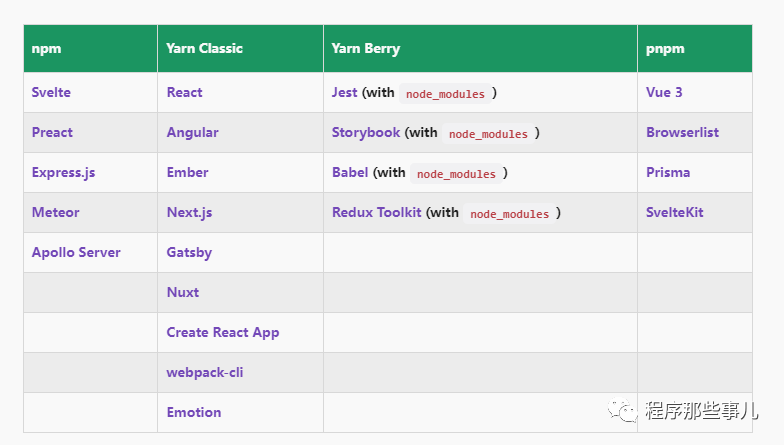
Task: Click the Meteor link
Action: [x=56, y=212]
